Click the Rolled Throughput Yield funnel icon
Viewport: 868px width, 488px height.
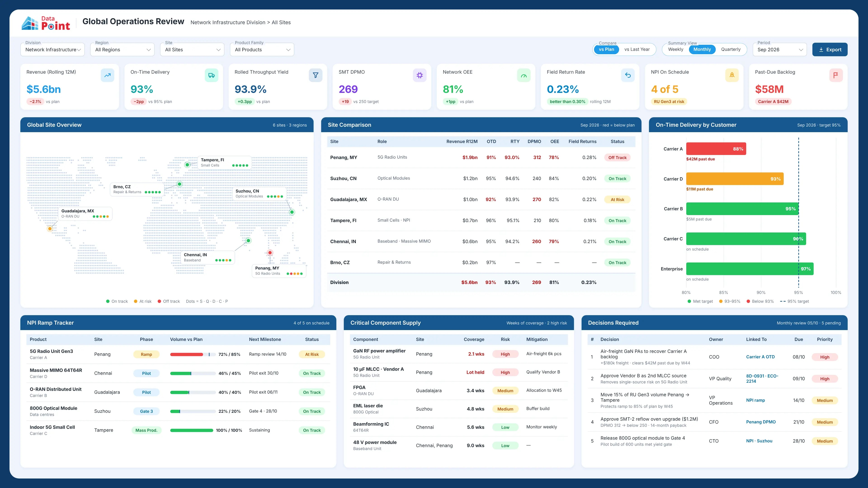pyautogui.click(x=315, y=75)
